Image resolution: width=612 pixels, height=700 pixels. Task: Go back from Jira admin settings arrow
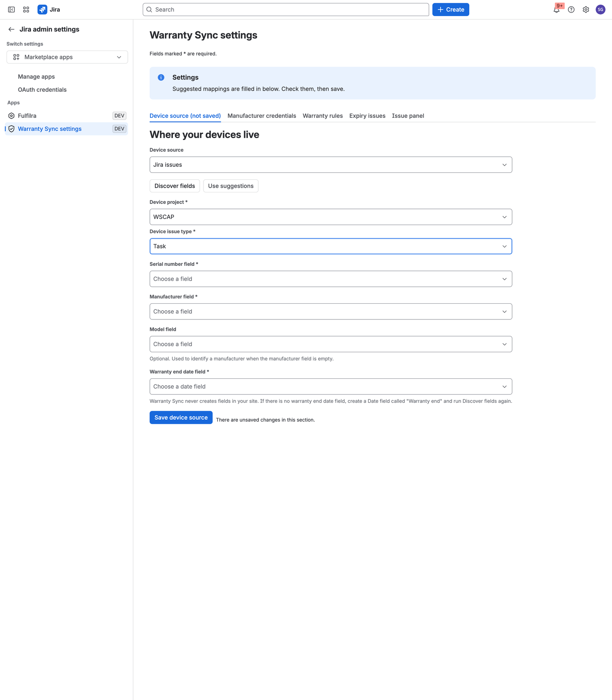[11, 29]
